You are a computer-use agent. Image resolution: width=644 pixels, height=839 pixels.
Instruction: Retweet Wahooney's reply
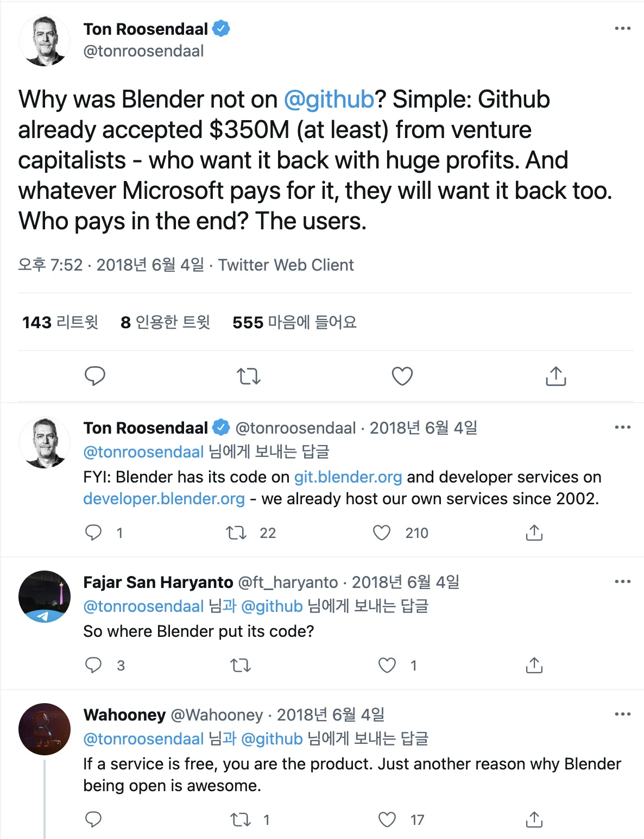[240, 819]
